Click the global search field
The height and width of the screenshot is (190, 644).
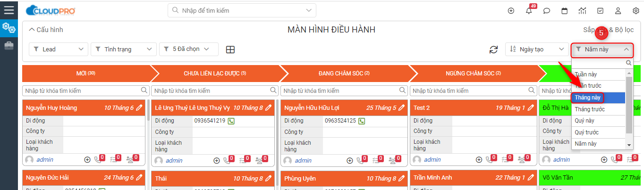[x=242, y=10]
